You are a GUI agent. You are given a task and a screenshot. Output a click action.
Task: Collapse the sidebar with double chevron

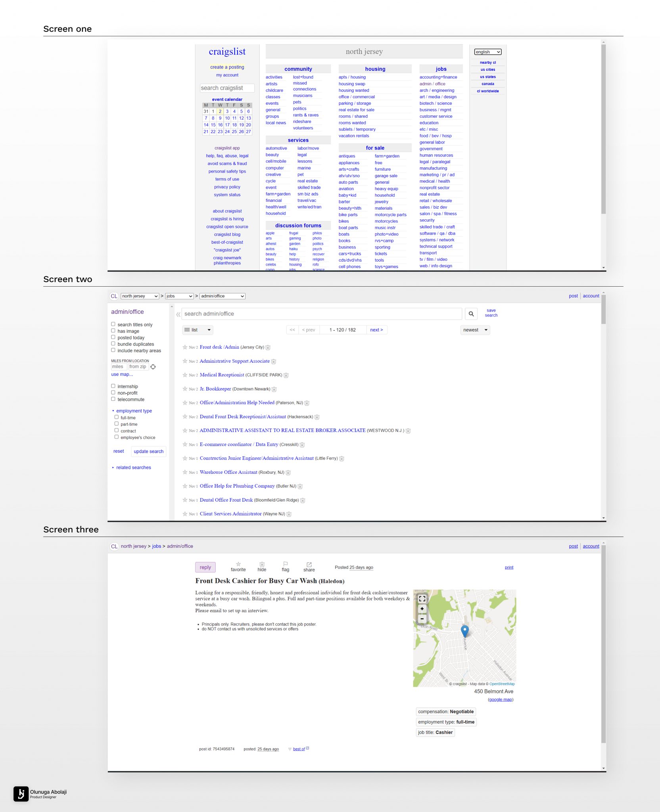178,314
